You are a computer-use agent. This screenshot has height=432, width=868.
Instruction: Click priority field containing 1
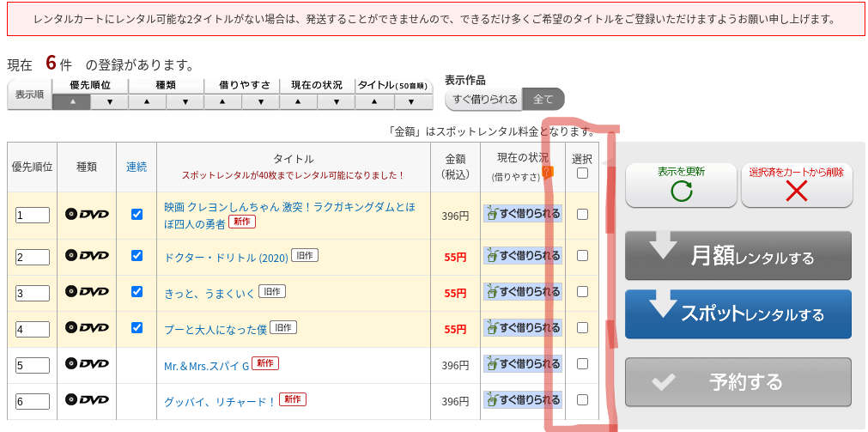pyautogui.click(x=32, y=216)
